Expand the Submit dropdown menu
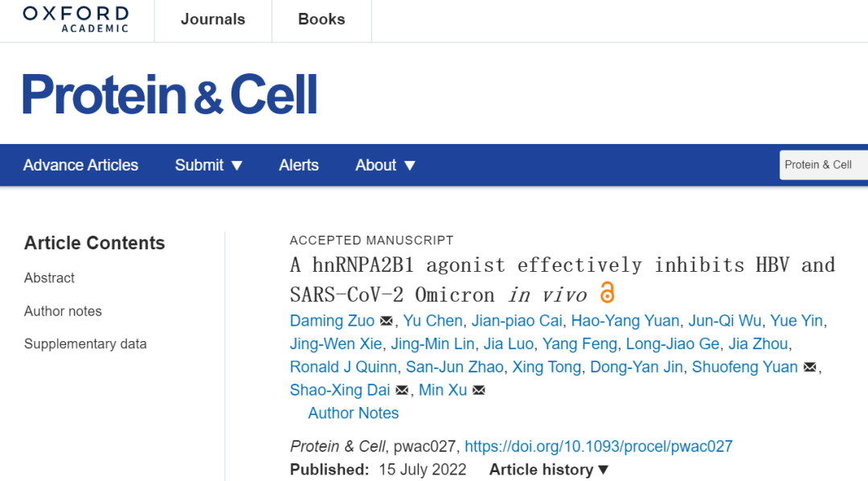868x481 pixels. click(209, 165)
